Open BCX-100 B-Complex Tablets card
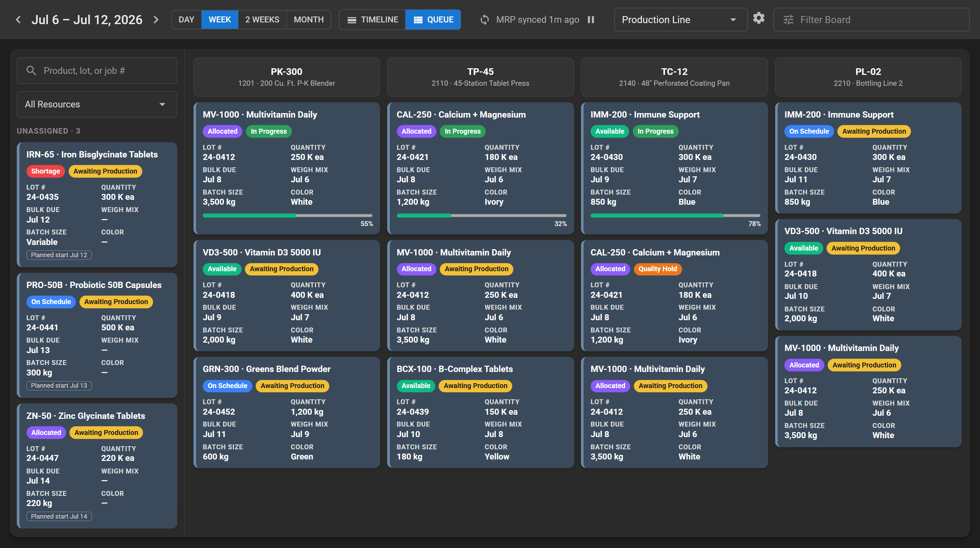 click(x=481, y=412)
